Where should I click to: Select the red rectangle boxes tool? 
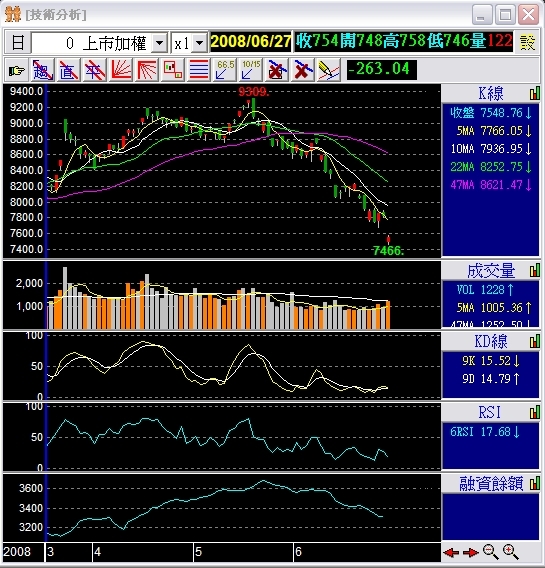coord(173,70)
